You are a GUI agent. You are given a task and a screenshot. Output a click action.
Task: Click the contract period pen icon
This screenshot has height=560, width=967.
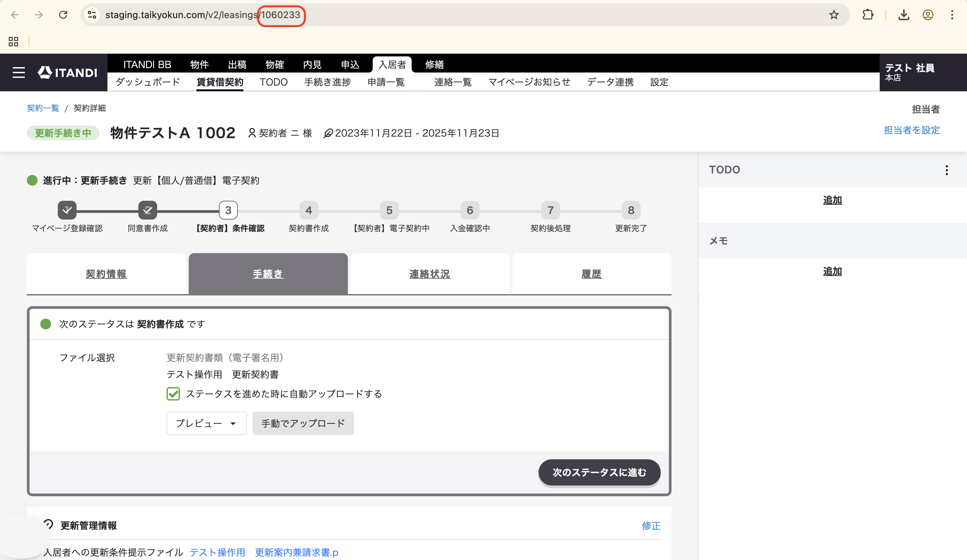coord(328,134)
